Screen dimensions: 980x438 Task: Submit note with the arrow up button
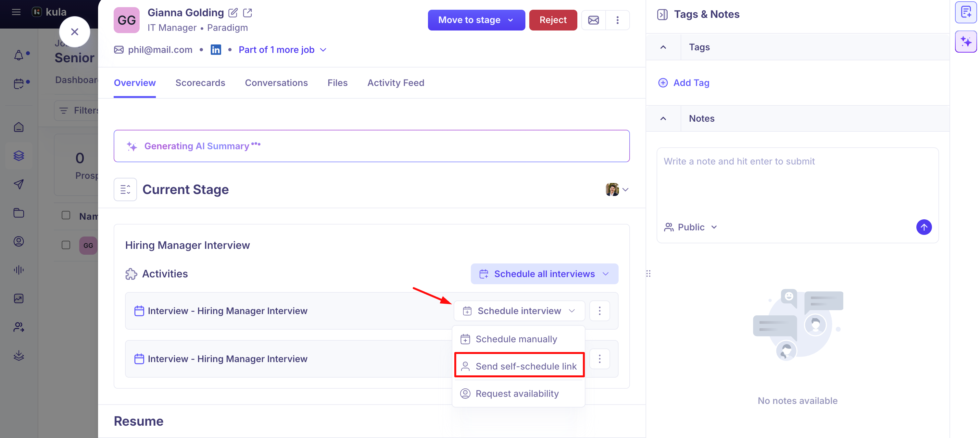tap(924, 227)
